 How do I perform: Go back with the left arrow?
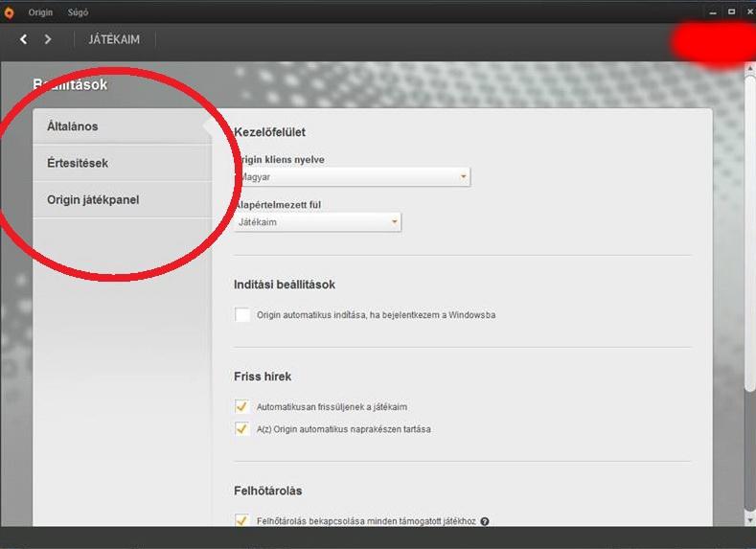24,39
